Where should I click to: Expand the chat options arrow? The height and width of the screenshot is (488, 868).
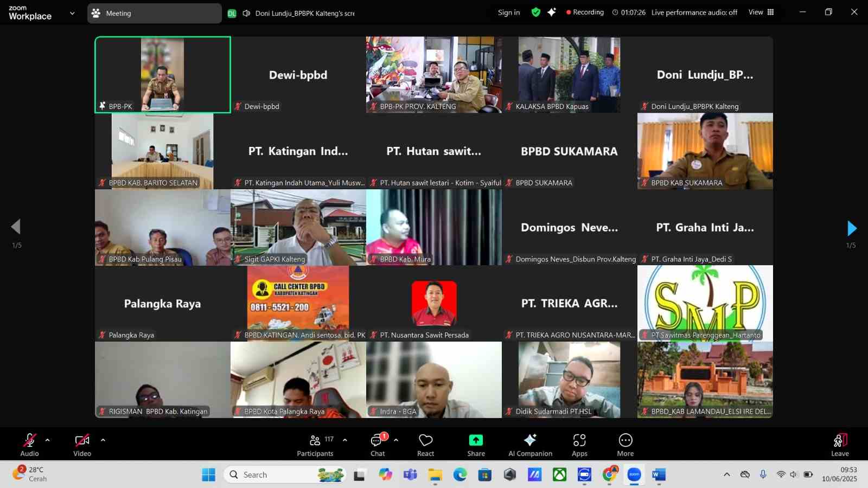[396, 440]
